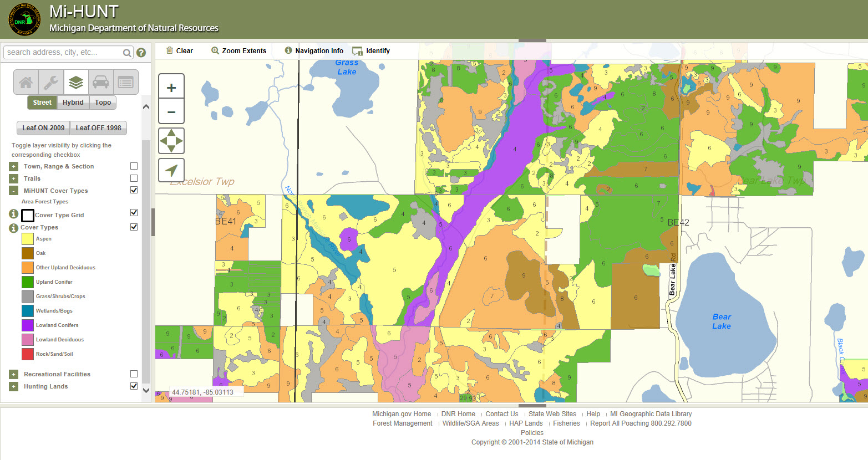Image resolution: width=868 pixels, height=460 pixels.
Task: Switch to the Hybrid basemap tab
Action: coord(73,103)
